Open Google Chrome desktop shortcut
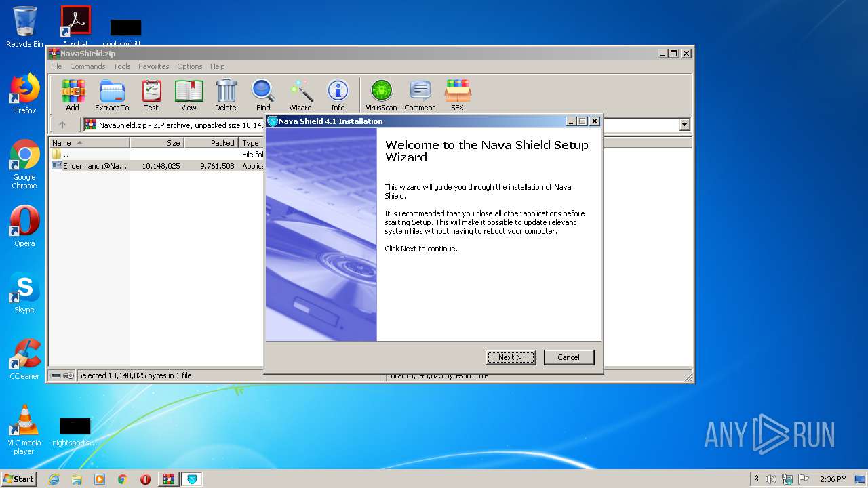 click(24, 165)
